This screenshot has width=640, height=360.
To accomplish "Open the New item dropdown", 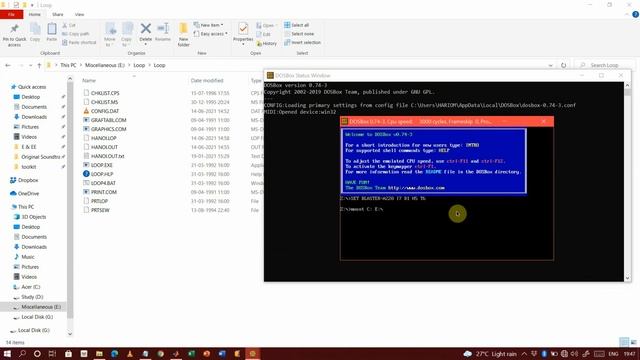I will 209,25.
